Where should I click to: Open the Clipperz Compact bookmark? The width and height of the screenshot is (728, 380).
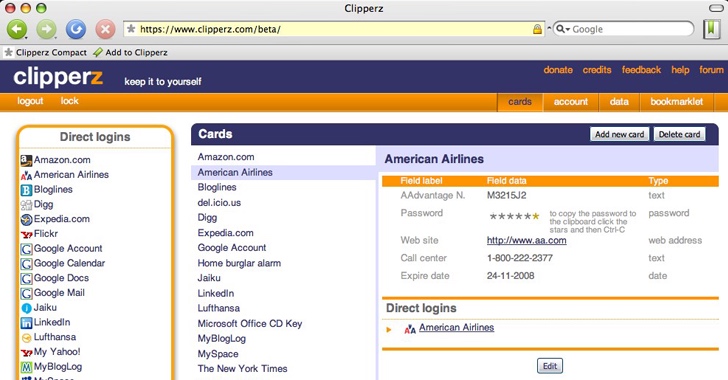(46, 52)
